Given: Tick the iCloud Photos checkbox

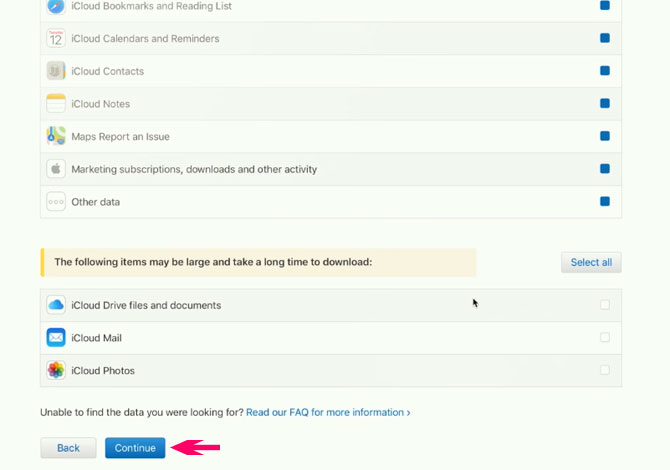Looking at the screenshot, I should [605, 370].
